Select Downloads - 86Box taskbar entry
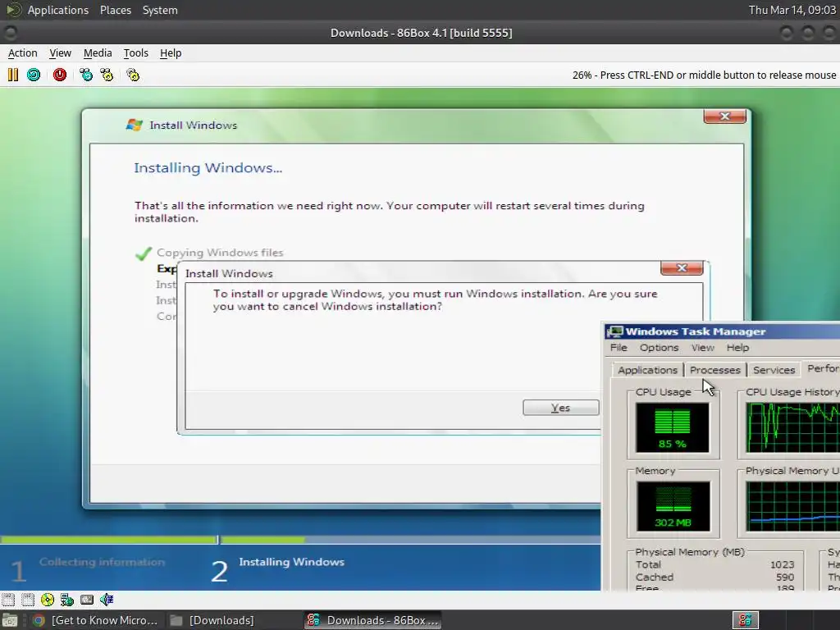This screenshot has width=840, height=630. (x=373, y=620)
